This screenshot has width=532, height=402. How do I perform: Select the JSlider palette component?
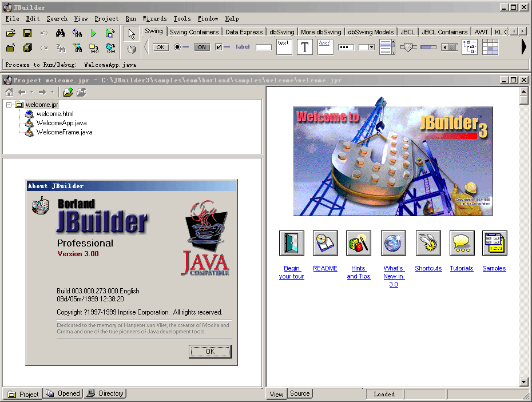pyautogui.click(x=408, y=47)
